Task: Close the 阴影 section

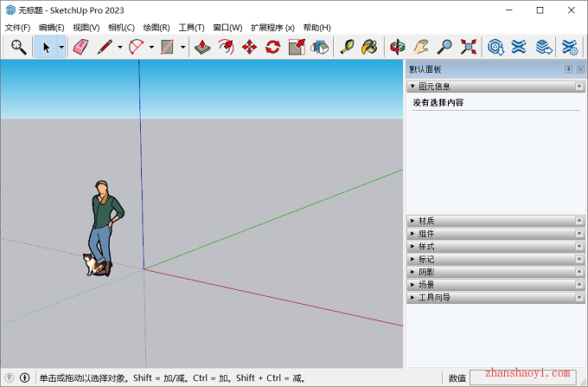Action: 579,272
